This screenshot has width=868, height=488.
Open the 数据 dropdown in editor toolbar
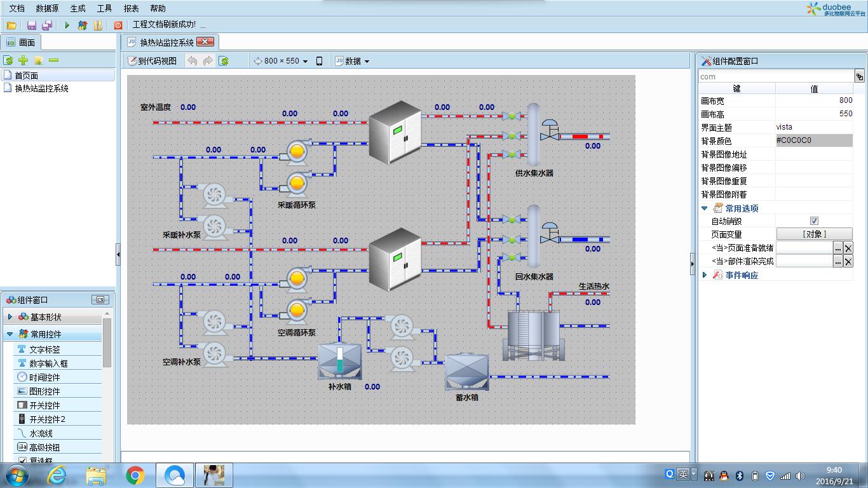click(352, 61)
